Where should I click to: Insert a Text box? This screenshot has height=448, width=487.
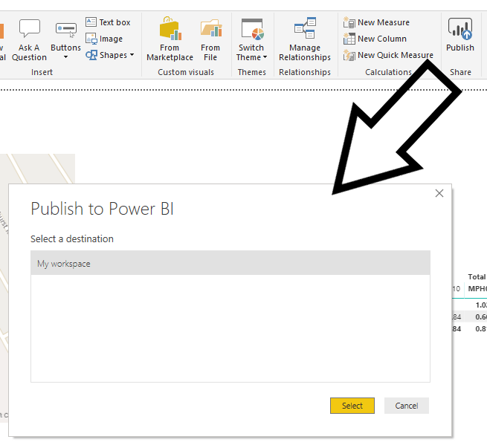pos(108,22)
